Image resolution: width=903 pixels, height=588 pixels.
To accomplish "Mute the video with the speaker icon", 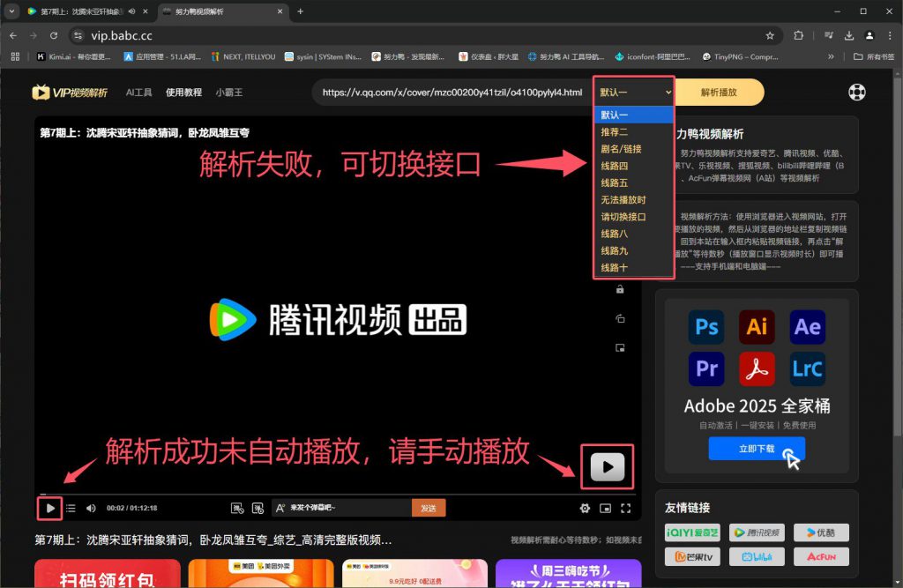I will tap(91, 508).
